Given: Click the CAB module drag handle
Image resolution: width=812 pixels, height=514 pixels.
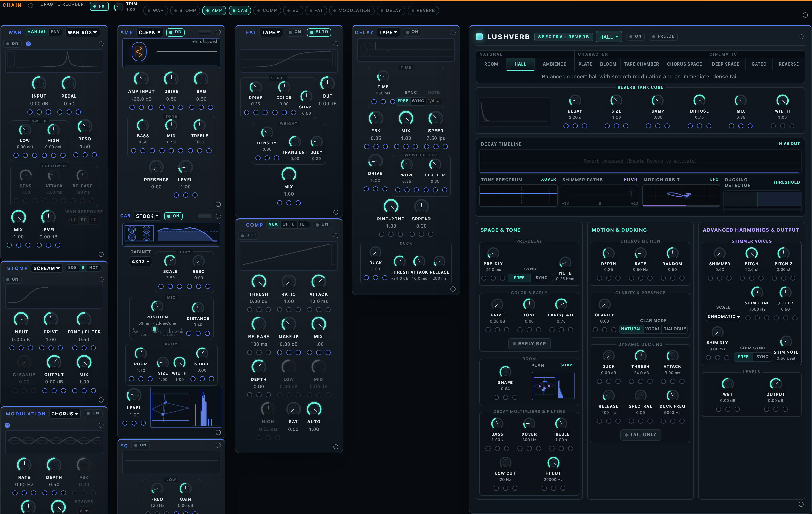Looking at the screenshot, I should (205, 216).
